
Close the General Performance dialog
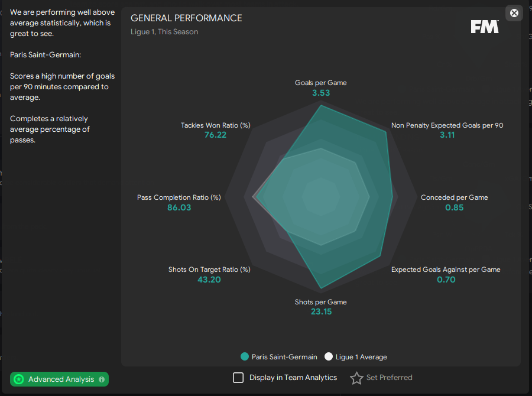[514, 13]
